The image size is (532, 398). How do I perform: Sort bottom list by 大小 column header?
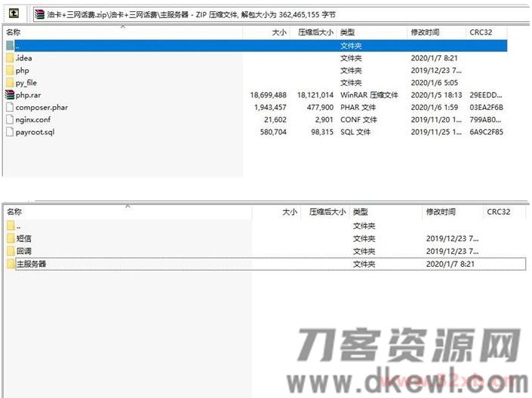click(290, 212)
